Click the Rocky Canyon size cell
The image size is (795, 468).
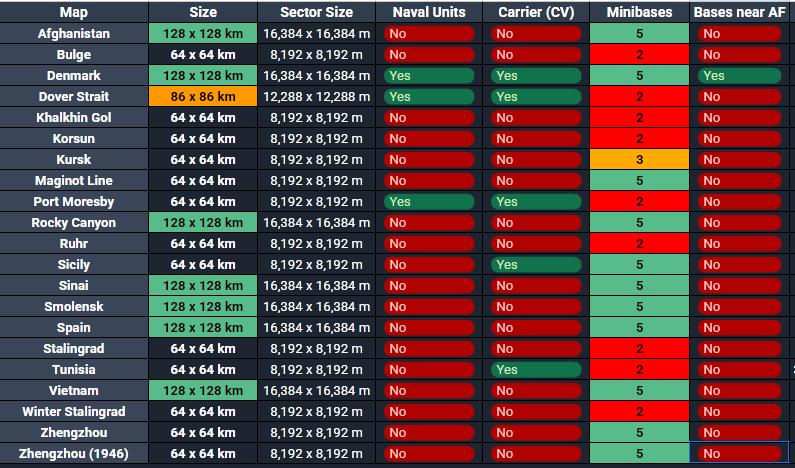(203, 223)
